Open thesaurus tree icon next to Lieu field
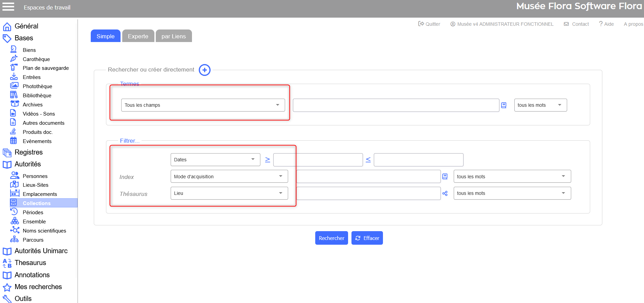The width and height of the screenshot is (644, 303). pos(445,194)
